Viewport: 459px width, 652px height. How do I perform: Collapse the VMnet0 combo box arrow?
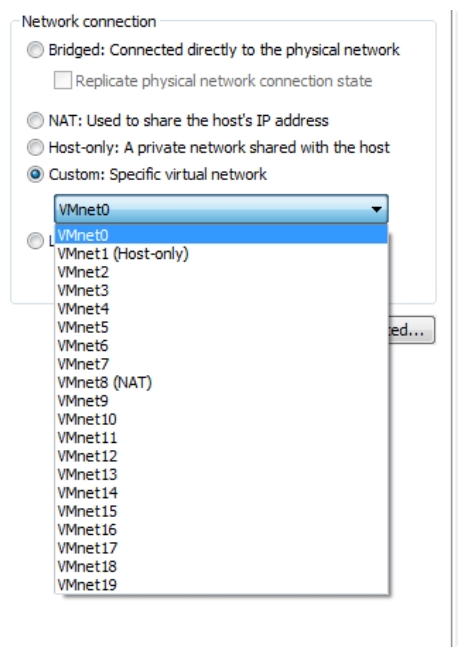point(376,209)
